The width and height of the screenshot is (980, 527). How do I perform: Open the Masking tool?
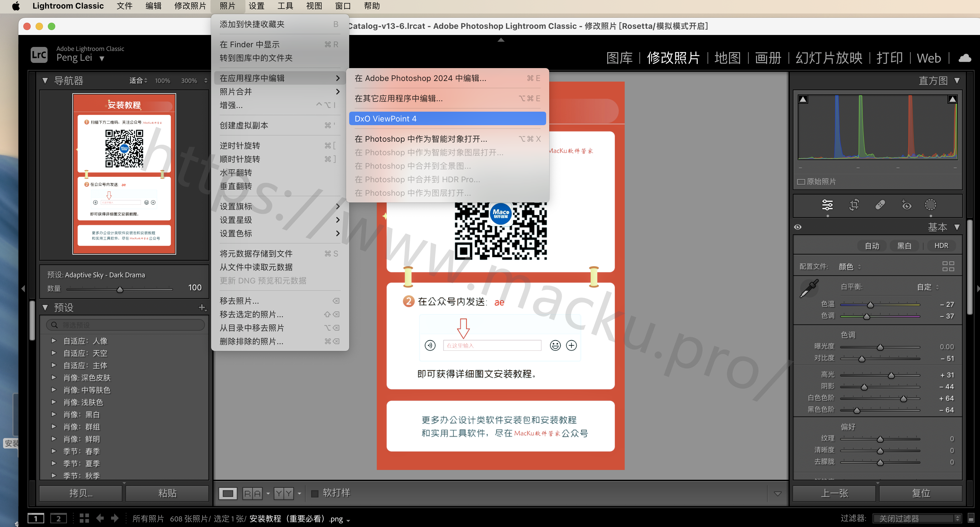[930, 205]
